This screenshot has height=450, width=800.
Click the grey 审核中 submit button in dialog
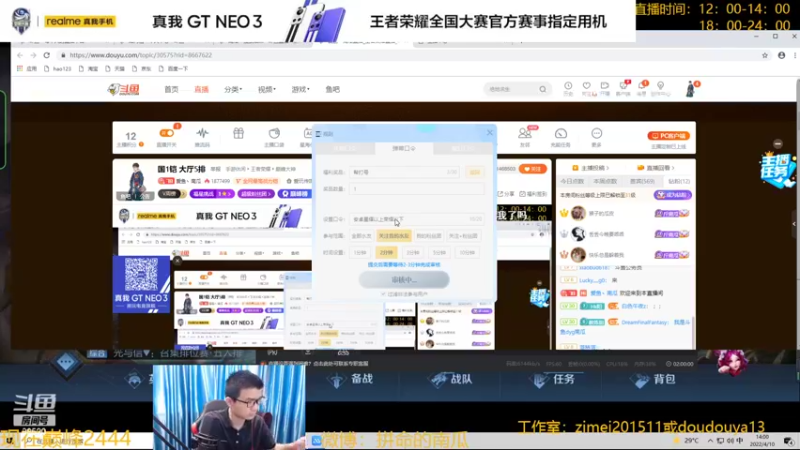[404, 280]
